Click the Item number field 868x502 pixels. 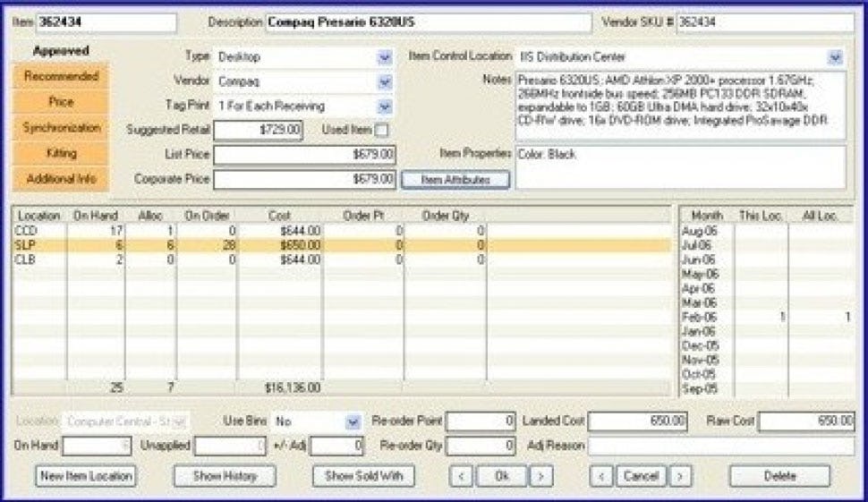click(106, 22)
